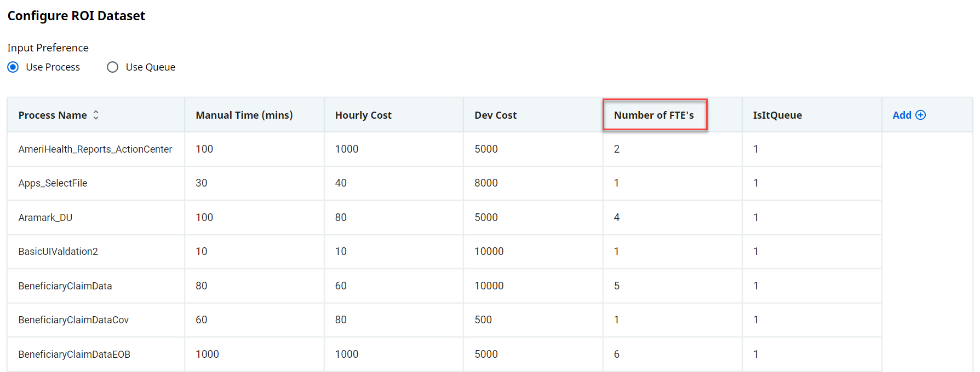This screenshot has width=980, height=372.
Task: Click the IsItQueue column header
Action: 777,115
